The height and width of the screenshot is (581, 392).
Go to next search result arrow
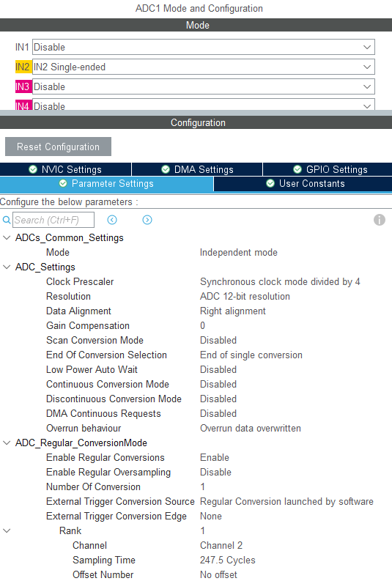(147, 220)
